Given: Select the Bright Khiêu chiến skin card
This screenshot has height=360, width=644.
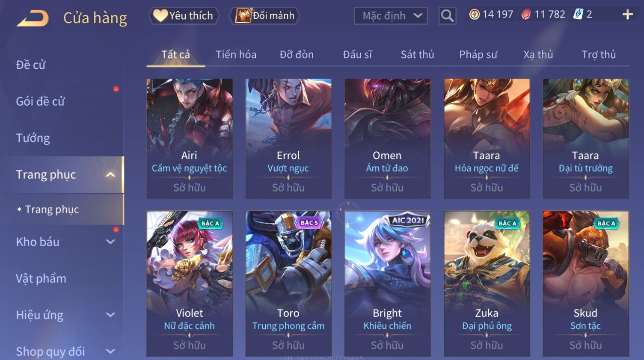Looking at the screenshot, I should (x=387, y=284).
